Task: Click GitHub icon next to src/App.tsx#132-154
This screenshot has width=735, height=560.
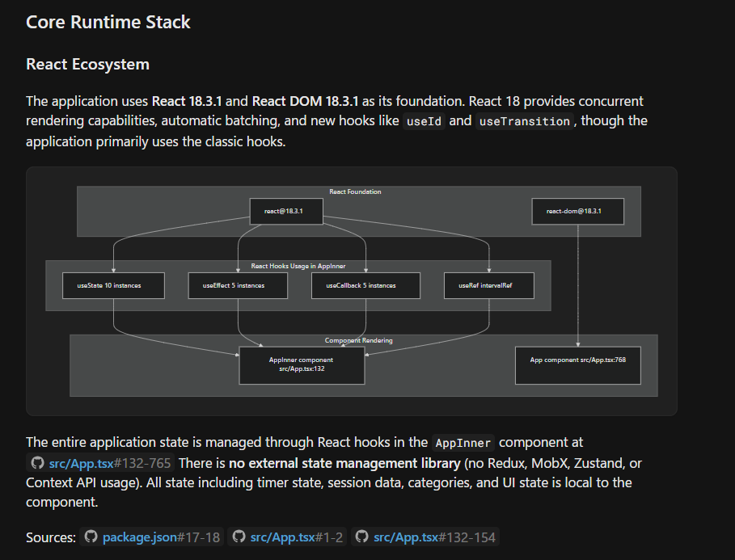Action: point(362,537)
